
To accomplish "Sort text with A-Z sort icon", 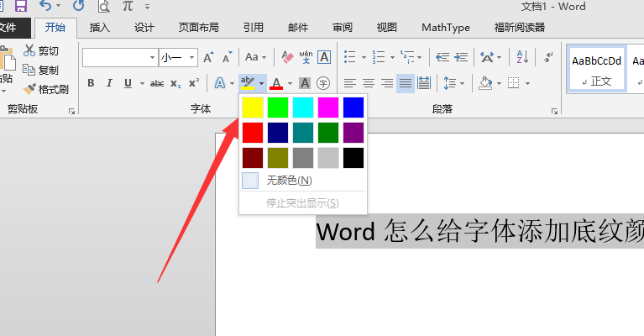I will coord(522,57).
